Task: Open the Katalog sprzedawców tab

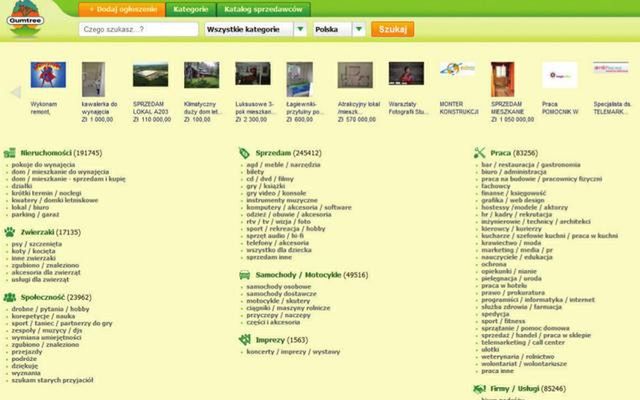Action: (x=263, y=9)
